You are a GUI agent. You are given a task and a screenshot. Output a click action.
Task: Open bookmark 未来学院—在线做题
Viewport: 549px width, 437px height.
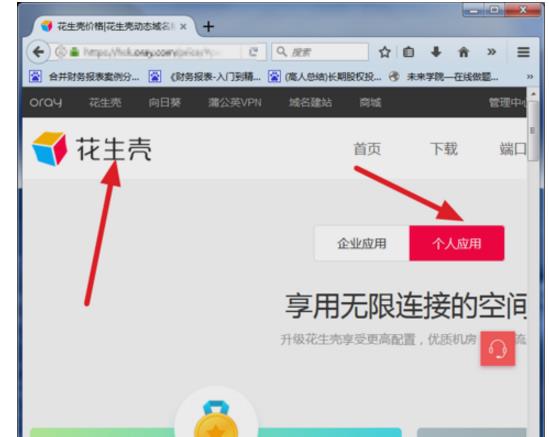click(443, 76)
